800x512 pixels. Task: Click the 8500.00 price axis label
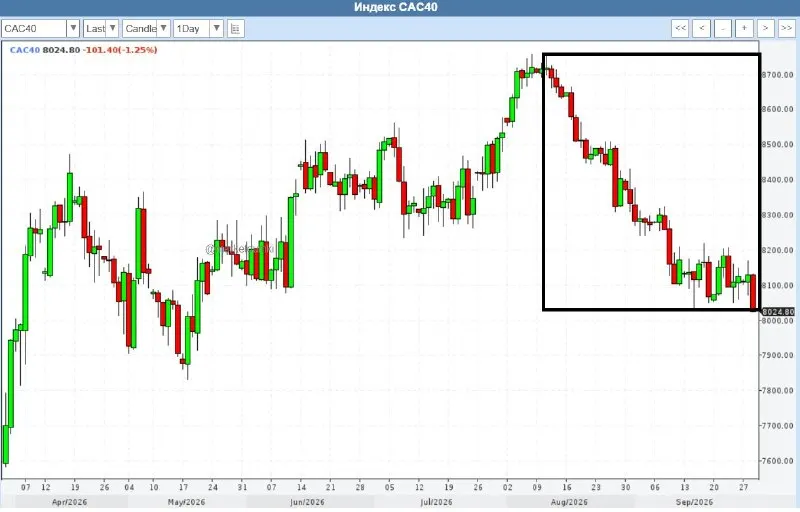(x=778, y=144)
